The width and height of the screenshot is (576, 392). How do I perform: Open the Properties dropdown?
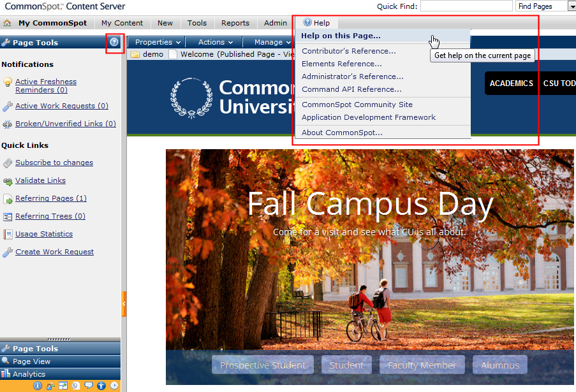[x=156, y=42]
